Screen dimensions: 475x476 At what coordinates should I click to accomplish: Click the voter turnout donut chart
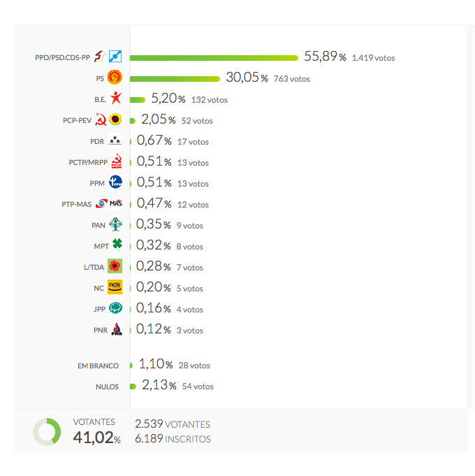click(47, 432)
